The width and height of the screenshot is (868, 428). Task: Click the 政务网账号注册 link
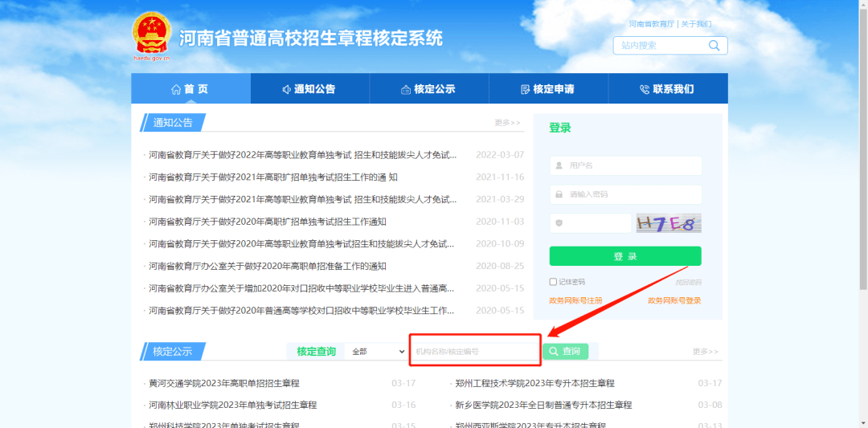pyautogui.click(x=575, y=301)
